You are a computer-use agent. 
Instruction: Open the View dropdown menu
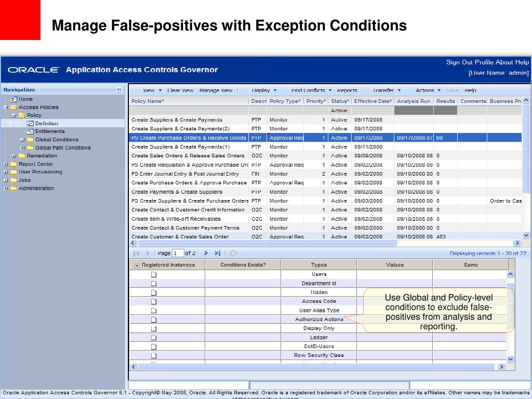152,90
